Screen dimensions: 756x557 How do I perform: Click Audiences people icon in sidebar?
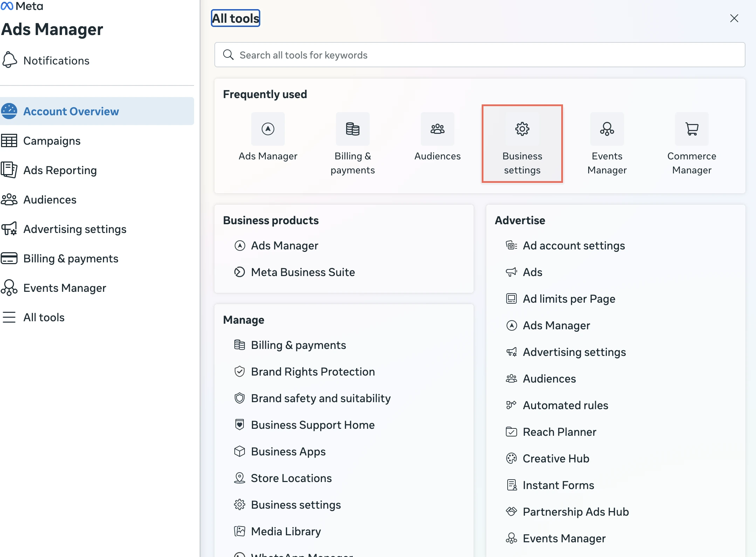click(9, 199)
